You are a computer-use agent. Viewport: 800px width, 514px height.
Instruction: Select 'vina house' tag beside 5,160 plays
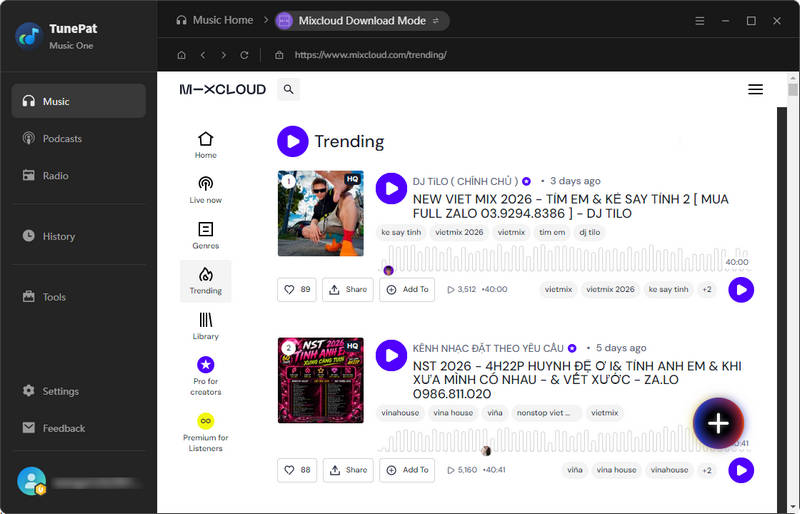pos(616,470)
